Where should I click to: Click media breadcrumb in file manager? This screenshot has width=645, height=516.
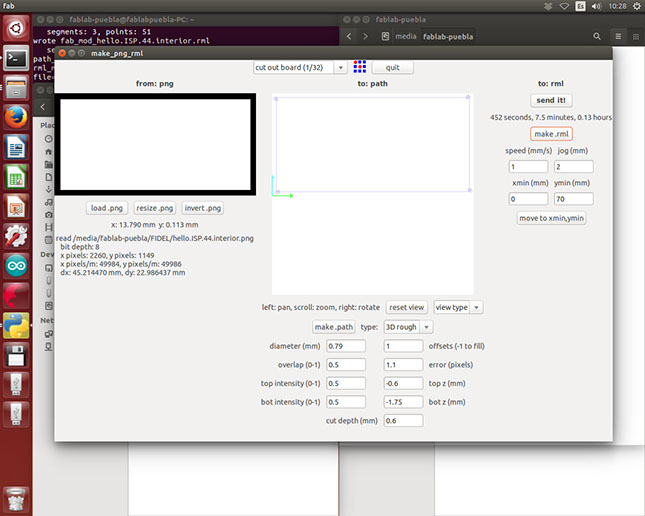[x=406, y=37]
